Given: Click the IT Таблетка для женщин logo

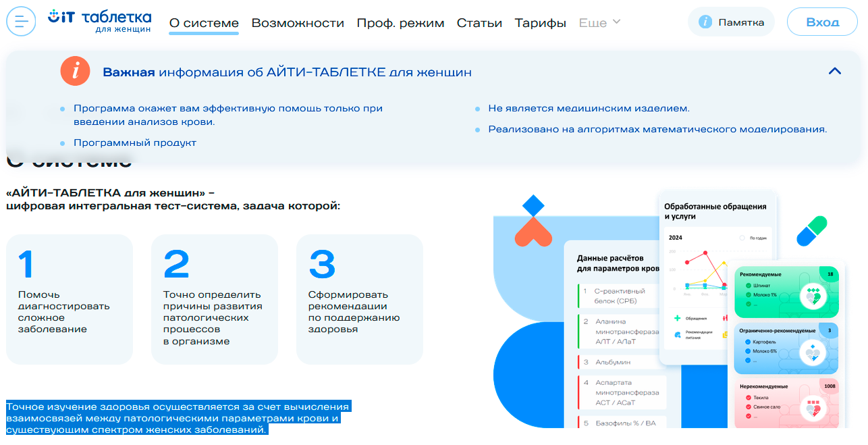Looking at the screenshot, I should (x=99, y=20).
